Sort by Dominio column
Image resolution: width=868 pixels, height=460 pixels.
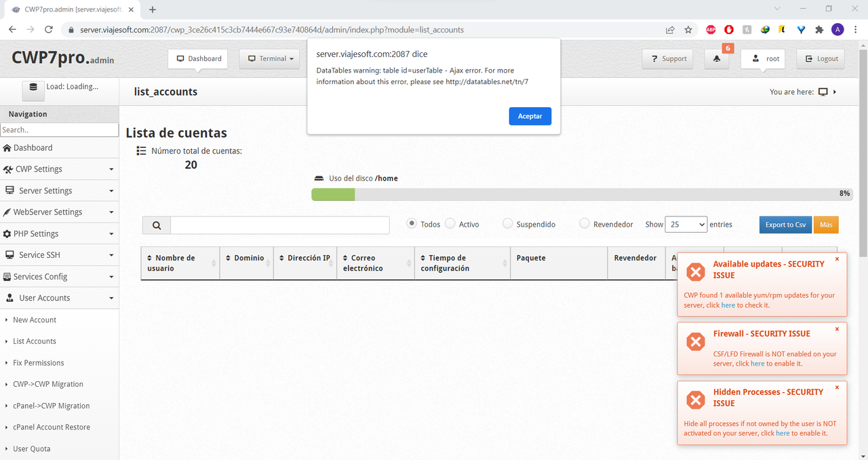pyautogui.click(x=247, y=263)
